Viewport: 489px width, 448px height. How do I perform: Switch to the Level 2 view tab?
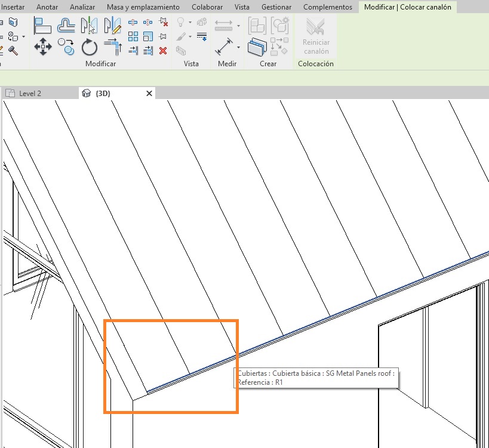(30, 93)
